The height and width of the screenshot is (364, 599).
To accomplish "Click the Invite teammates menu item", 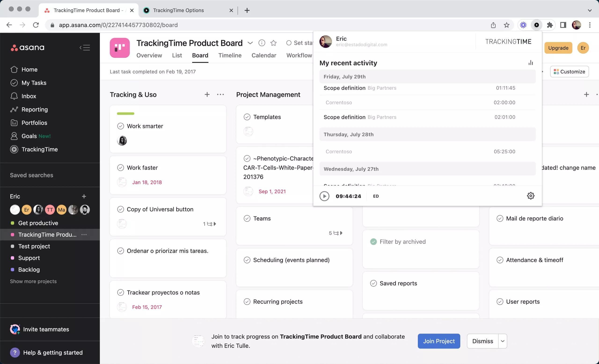I will [x=46, y=329].
